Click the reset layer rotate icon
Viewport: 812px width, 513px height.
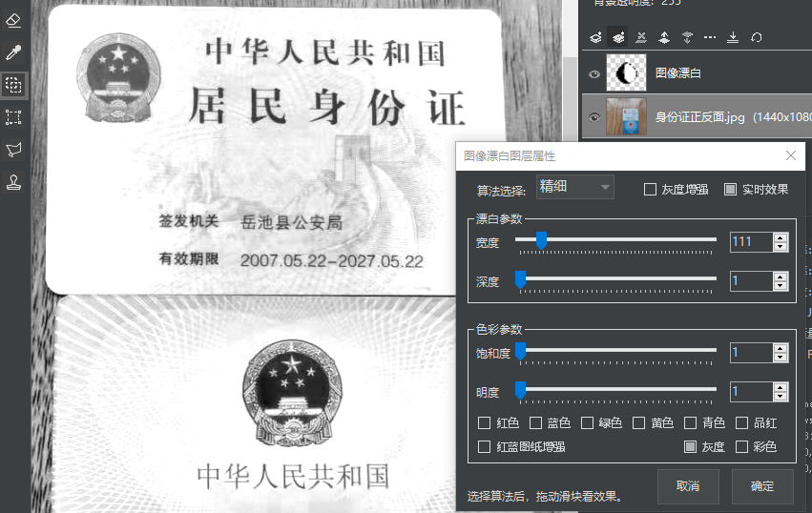tap(756, 37)
